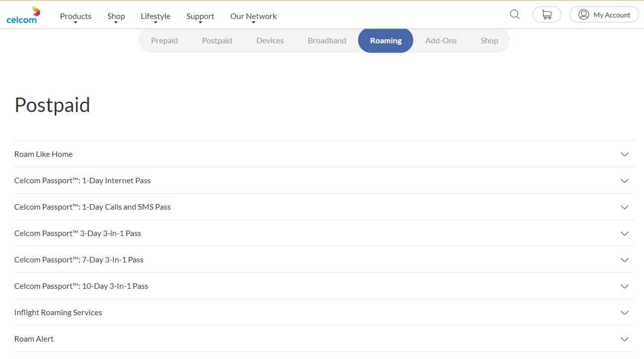Expand 1-Day Calls and SMS Pass chevron

(x=625, y=207)
